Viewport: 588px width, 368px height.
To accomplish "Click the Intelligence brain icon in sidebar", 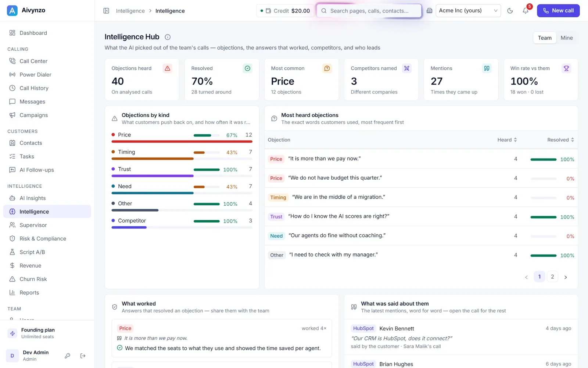I will click(12, 212).
